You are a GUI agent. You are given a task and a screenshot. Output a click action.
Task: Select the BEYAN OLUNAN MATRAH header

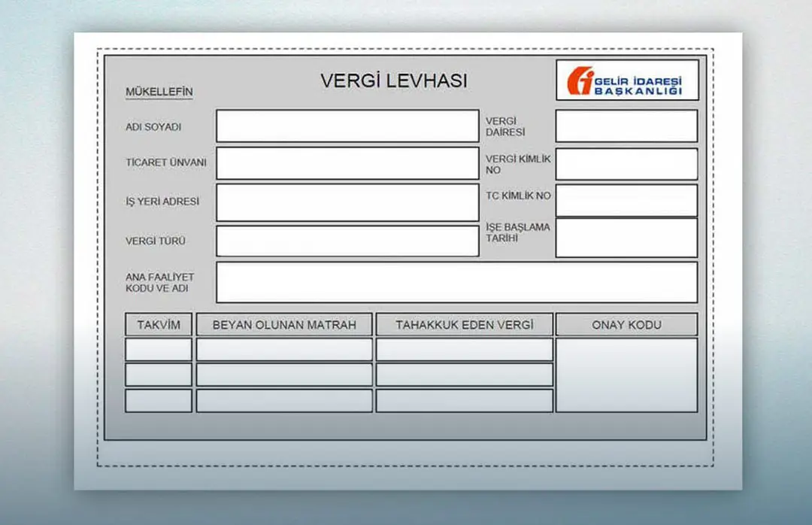point(284,324)
